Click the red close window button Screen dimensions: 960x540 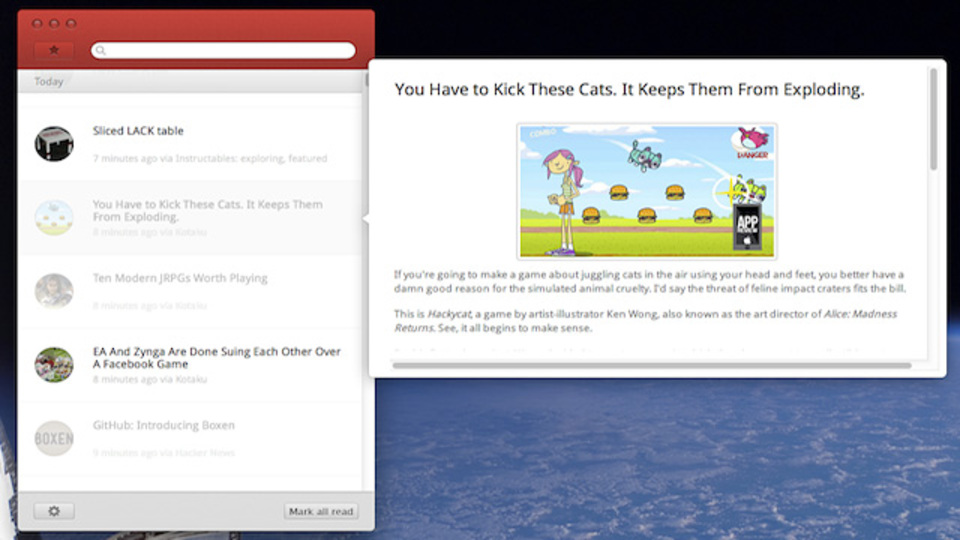point(37,23)
